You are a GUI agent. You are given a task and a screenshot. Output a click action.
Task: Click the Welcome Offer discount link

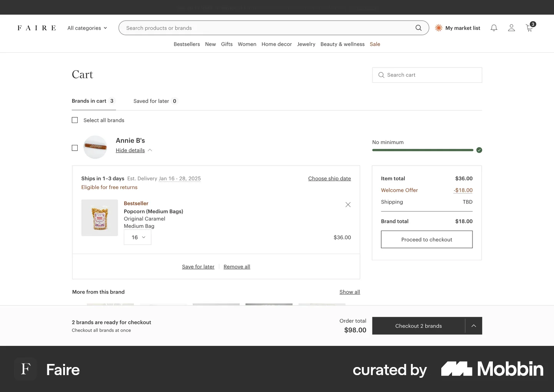(x=399, y=190)
